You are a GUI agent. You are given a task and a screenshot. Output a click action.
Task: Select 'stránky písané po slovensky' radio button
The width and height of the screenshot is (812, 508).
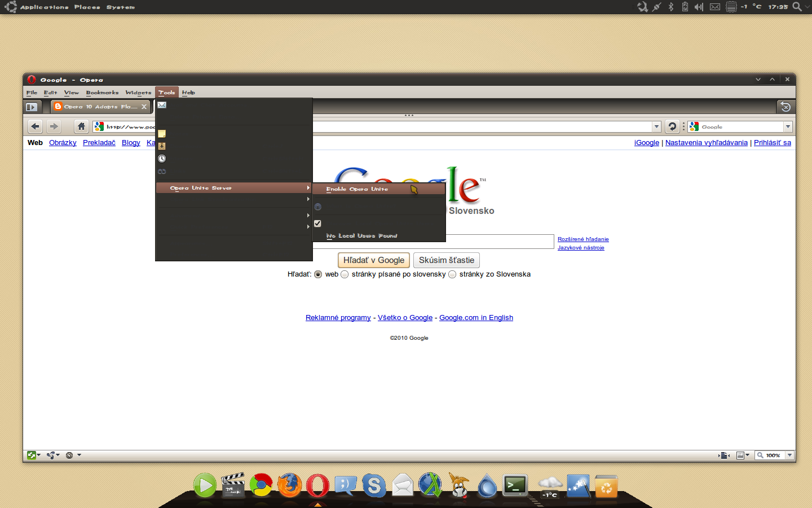point(345,274)
